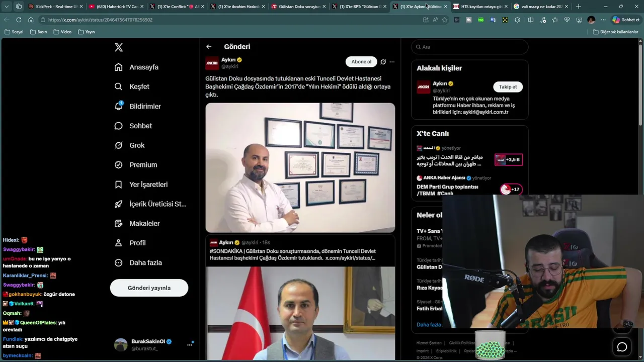This screenshot has height=362, width=644.
Task: Follow Aykırı with the Takip et button
Action: pyautogui.click(x=508, y=87)
